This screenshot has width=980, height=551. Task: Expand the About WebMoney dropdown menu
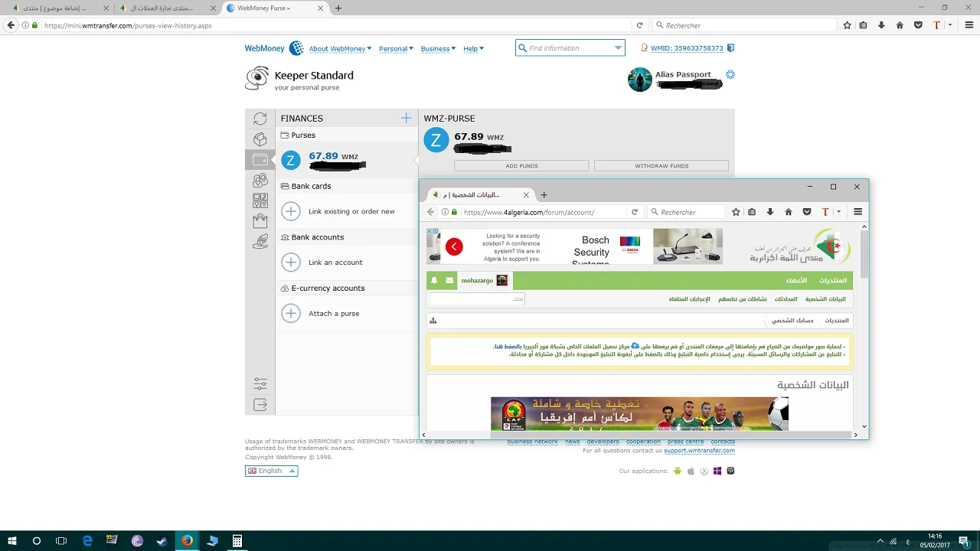pyautogui.click(x=340, y=48)
